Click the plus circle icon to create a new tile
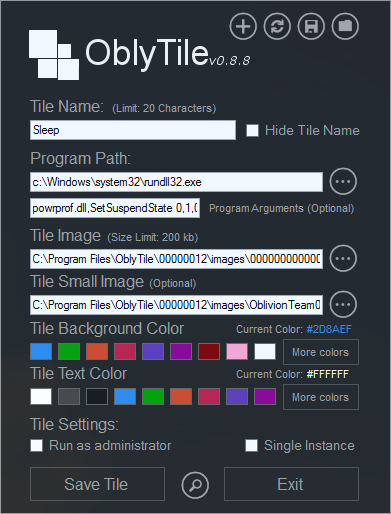The width and height of the screenshot is (391, 514). click(x=243, y=26)
